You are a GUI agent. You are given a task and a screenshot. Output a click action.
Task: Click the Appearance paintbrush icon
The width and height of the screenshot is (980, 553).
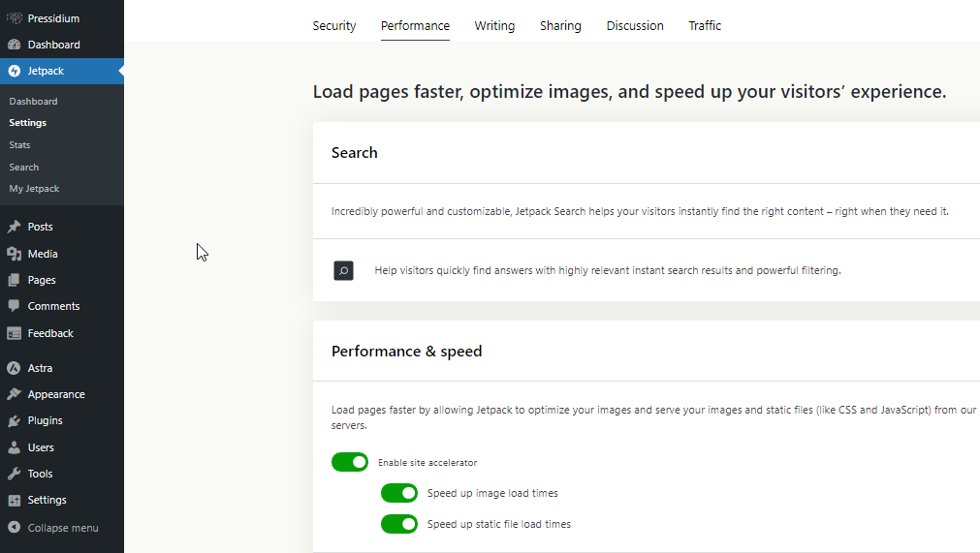click(x=14, y=394)
